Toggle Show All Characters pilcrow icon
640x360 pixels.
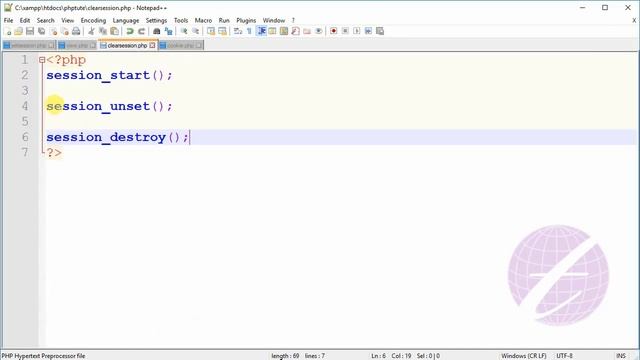[249, 31]
